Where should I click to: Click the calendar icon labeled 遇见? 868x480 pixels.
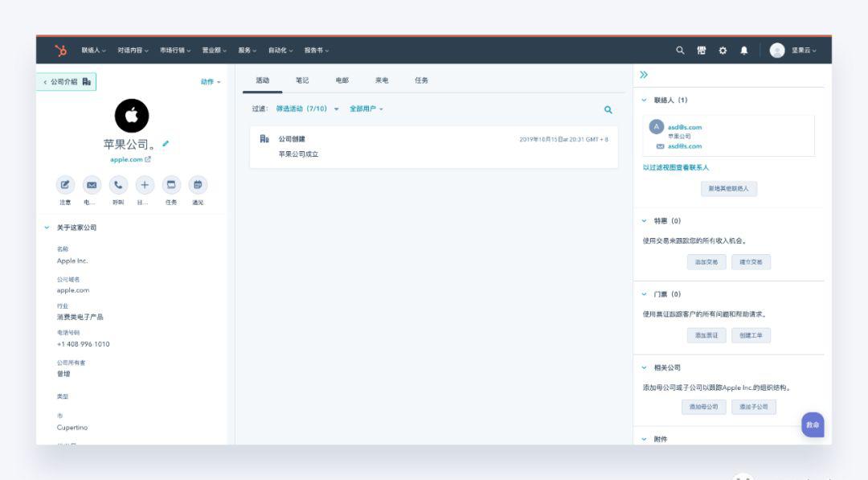pos(198,185)
